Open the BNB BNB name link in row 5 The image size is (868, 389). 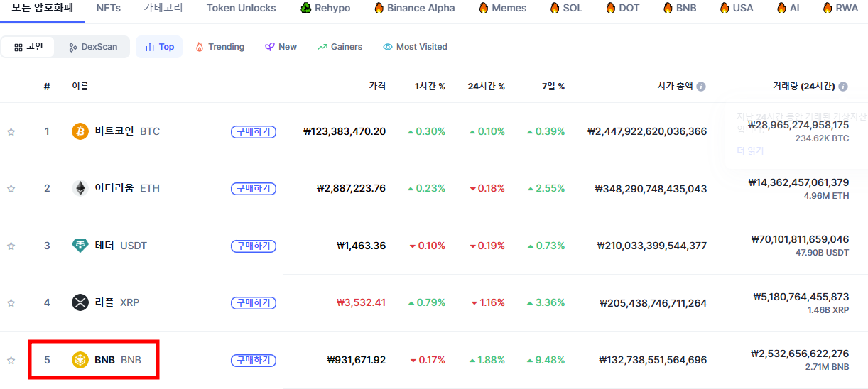pos(118,360)
